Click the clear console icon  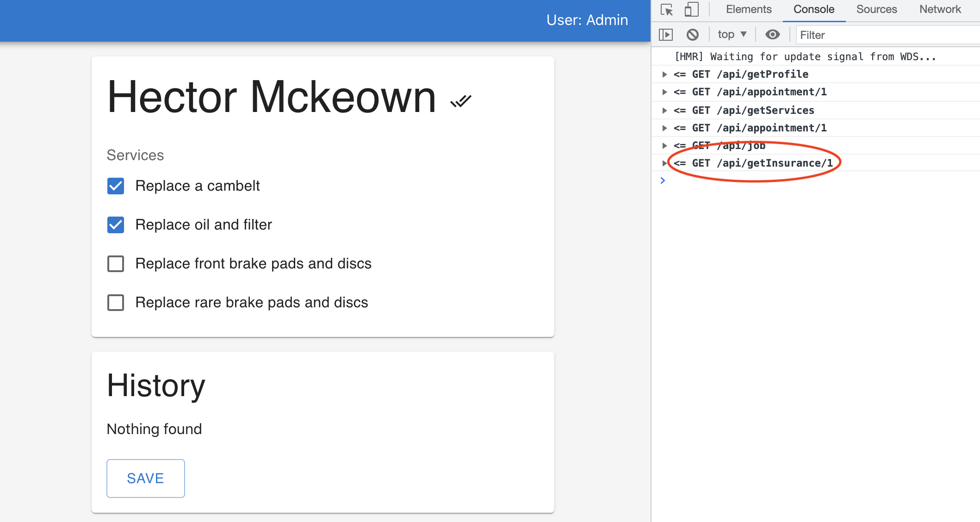(x=692, y=35)
